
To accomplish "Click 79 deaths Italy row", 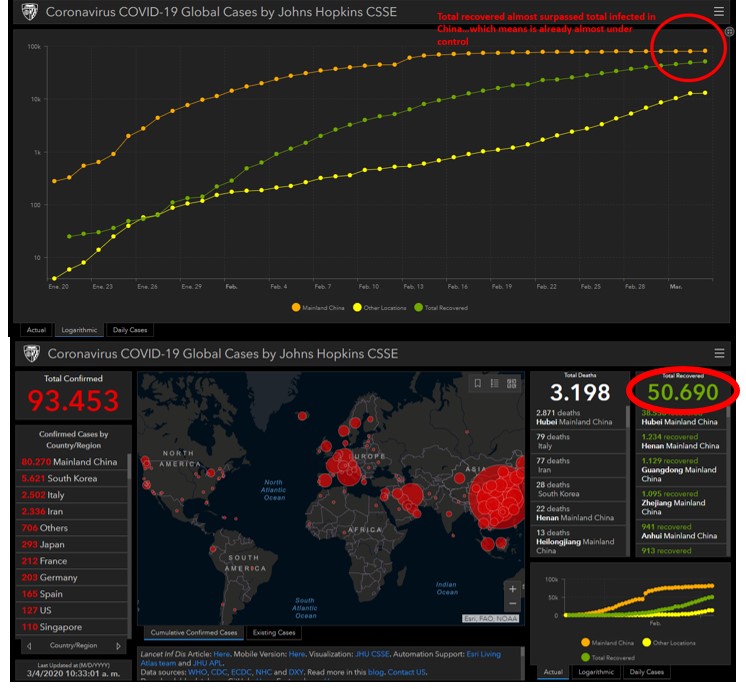I will click(578, 442).
